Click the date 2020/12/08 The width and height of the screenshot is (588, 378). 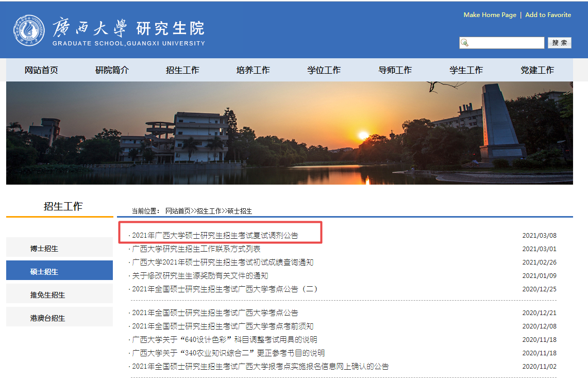tap(539, 326)
